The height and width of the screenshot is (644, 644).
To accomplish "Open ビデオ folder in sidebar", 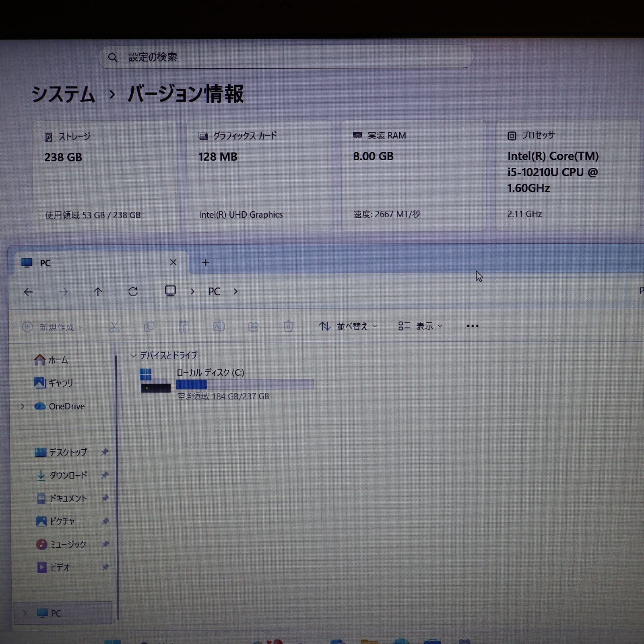I will click(53, 567).
